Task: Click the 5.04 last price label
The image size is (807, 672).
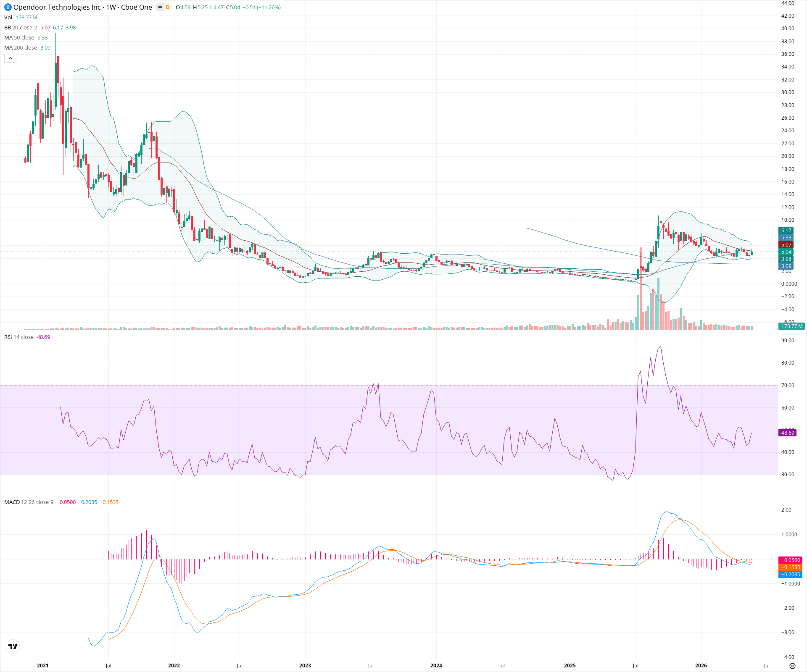Action: 786,252
